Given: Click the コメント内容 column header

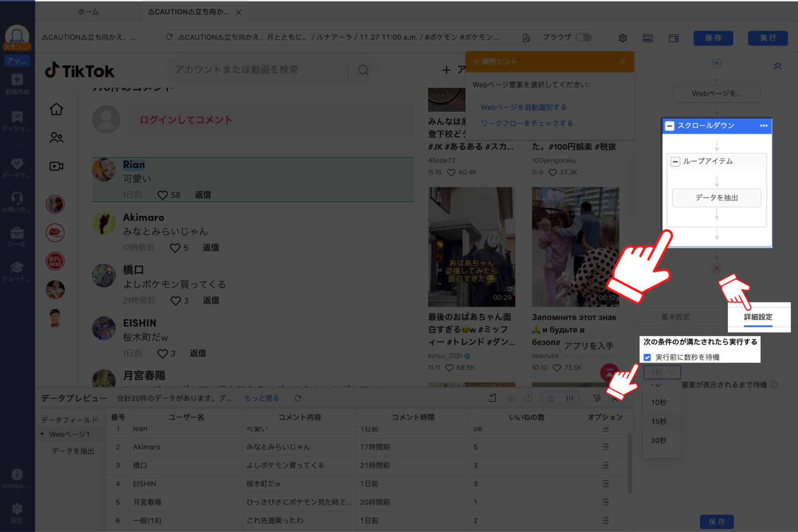Looking at the screenshot, I should pyautogui.click(x=300, y=417).
